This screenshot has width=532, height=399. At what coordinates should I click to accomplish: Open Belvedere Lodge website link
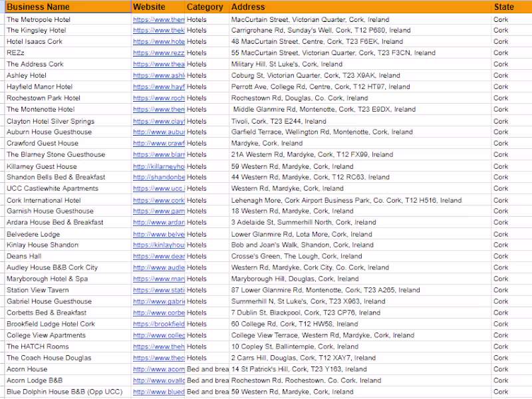tap(159, 235)
